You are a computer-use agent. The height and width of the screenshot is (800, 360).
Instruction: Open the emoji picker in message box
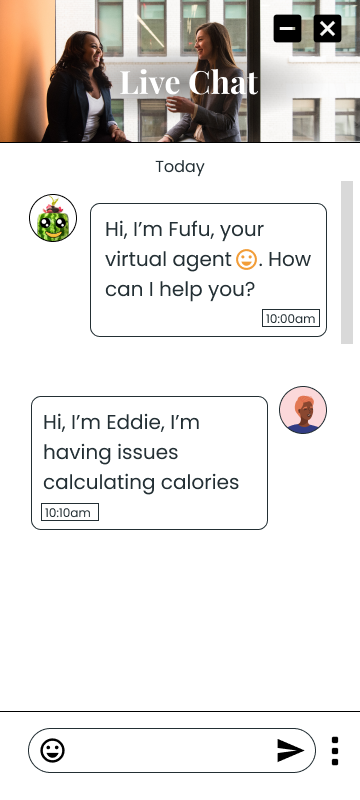pyautogui.click(x=53, y=751)
